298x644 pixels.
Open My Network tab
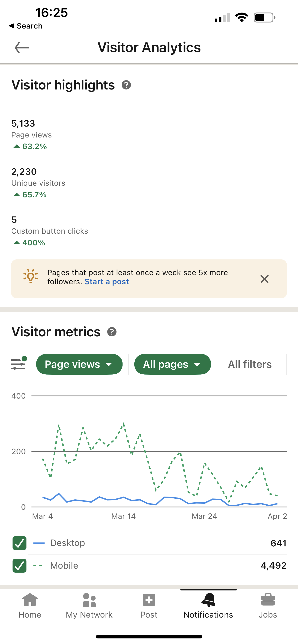tap(89, 605)
